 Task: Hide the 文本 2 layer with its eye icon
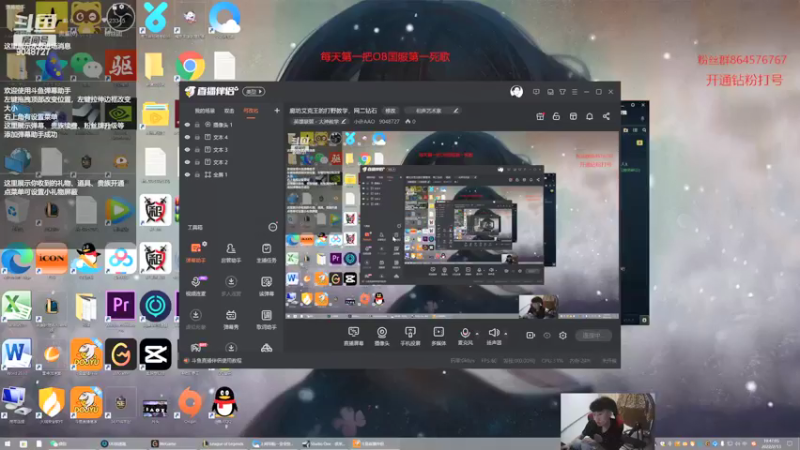tap(187, 162)
